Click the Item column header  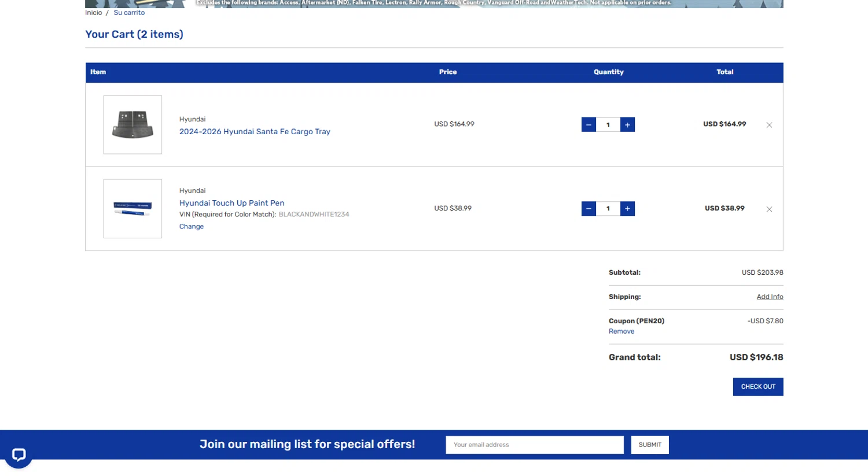point(98,72)
